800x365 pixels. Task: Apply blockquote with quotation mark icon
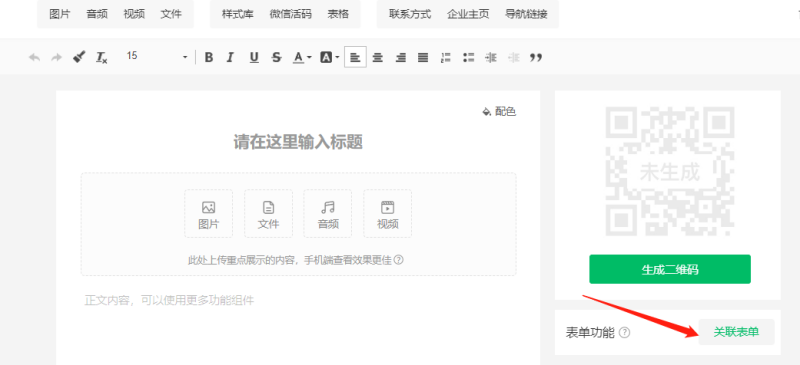pos(536,57)
